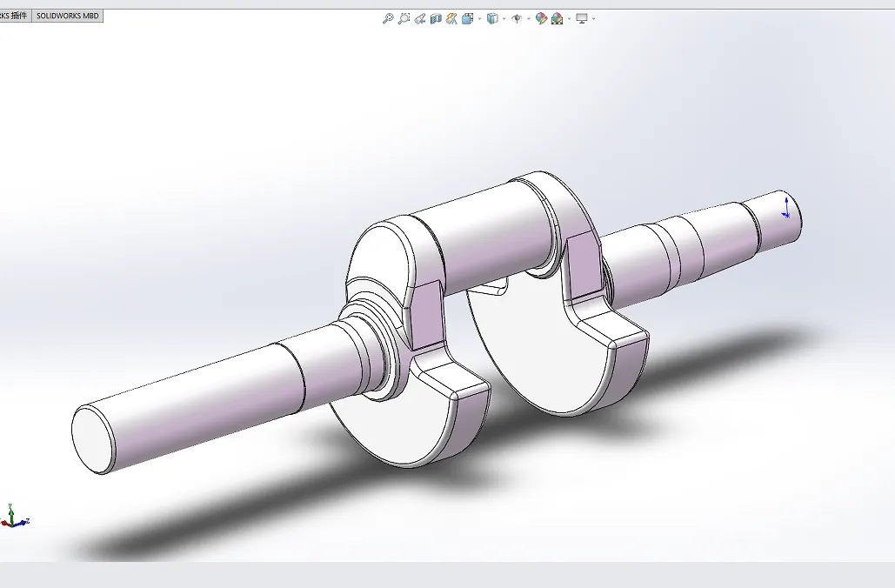Click the Edit Appearance color ball icon

pos(542,19)
